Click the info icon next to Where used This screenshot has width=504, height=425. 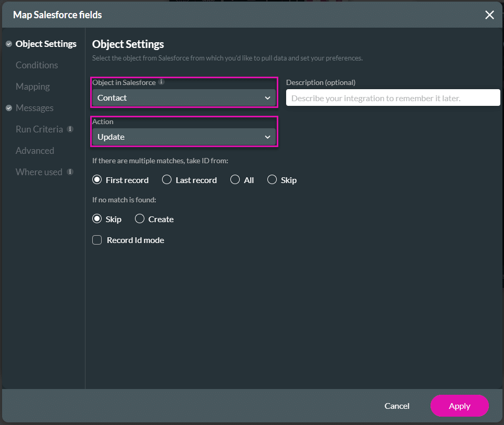pos(70,172)
